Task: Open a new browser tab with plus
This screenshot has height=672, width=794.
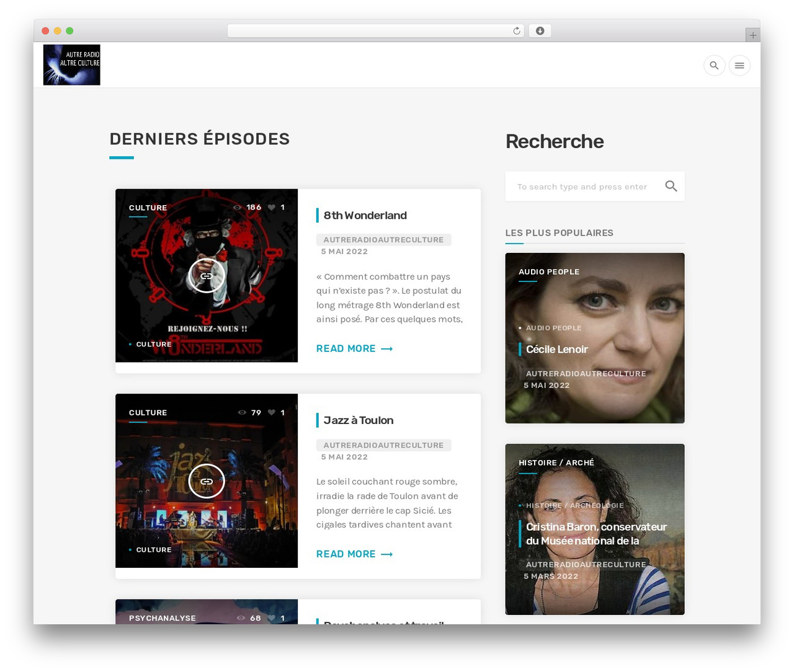Action: [x=753, y=35]
